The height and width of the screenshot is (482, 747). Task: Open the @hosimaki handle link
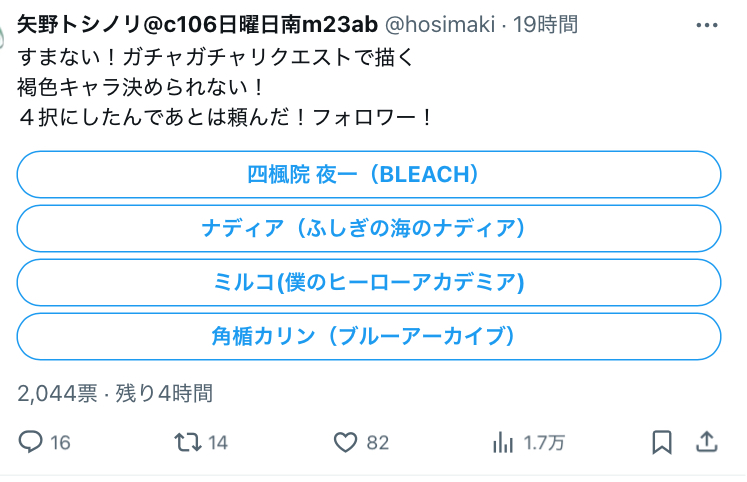(440, 25)
